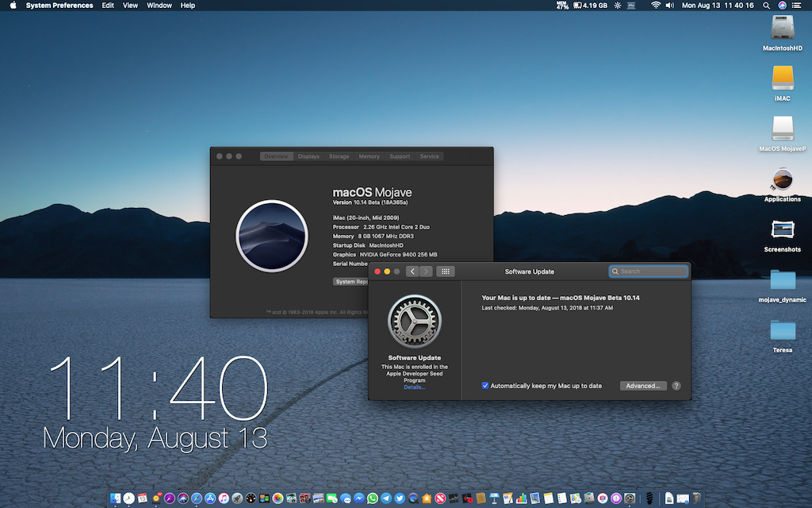Open Telegram in the Dock
Screen dimensions: 812x508
point(386,498)
